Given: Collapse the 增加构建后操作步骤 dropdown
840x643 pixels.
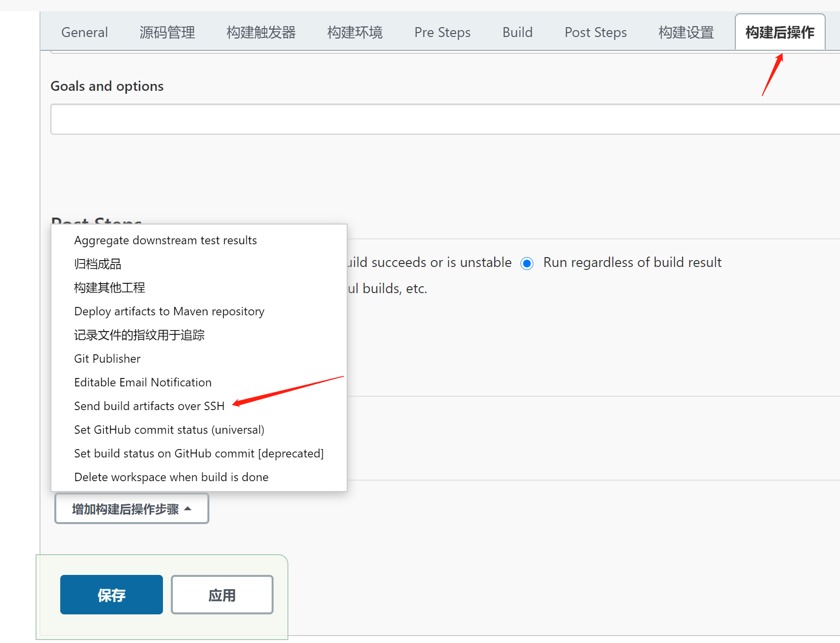Looking at the screenshot, I should tap(132, 509).
